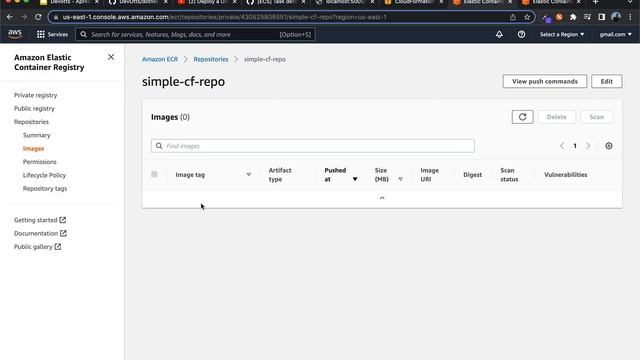
Task: Select Images in sidebar
Action: (33, 149)
